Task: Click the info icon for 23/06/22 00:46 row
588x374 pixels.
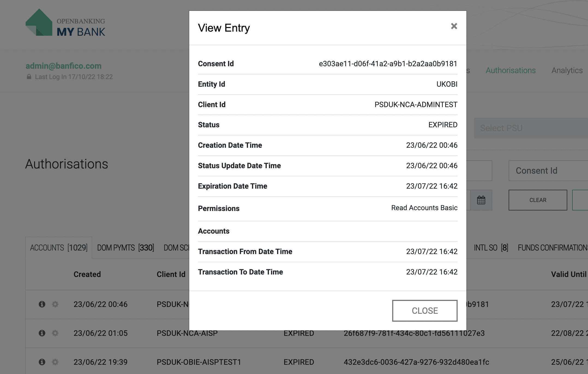Action: point(42,304)
